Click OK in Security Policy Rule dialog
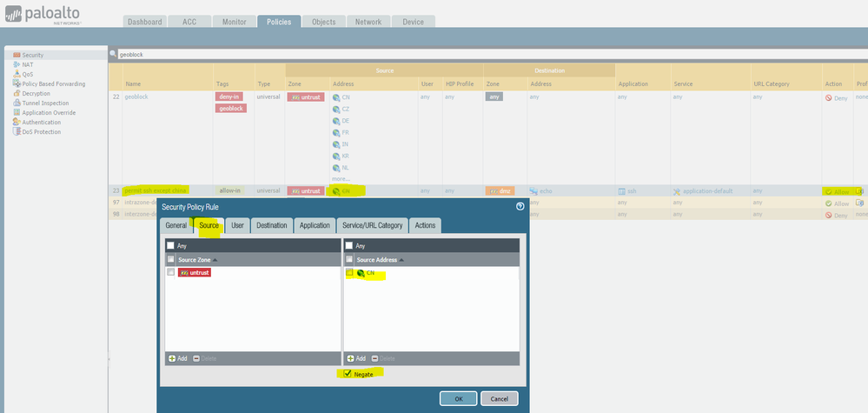 [x=459, y=398]
